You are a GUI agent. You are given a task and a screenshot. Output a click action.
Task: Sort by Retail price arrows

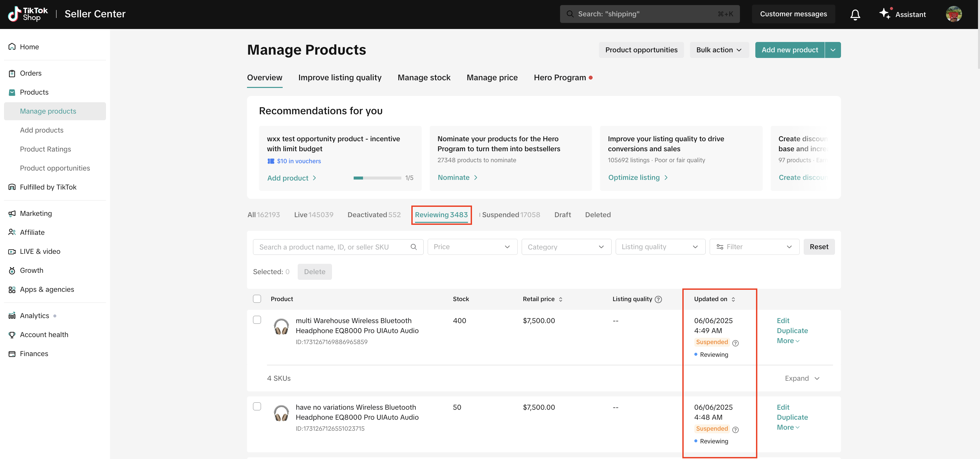[560, 299]
